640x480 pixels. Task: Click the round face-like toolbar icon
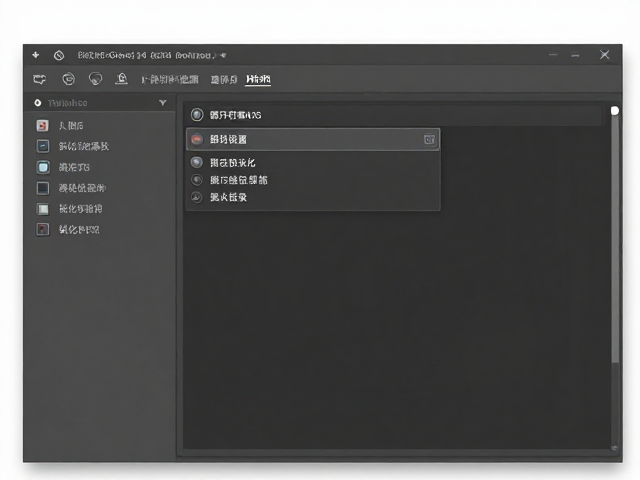tap(68, 78)
